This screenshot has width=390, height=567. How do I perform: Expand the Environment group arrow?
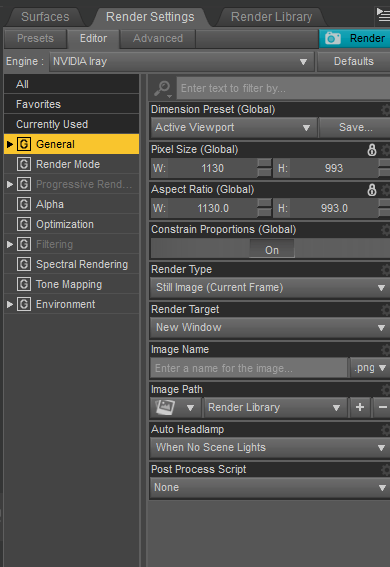point(10,304)
